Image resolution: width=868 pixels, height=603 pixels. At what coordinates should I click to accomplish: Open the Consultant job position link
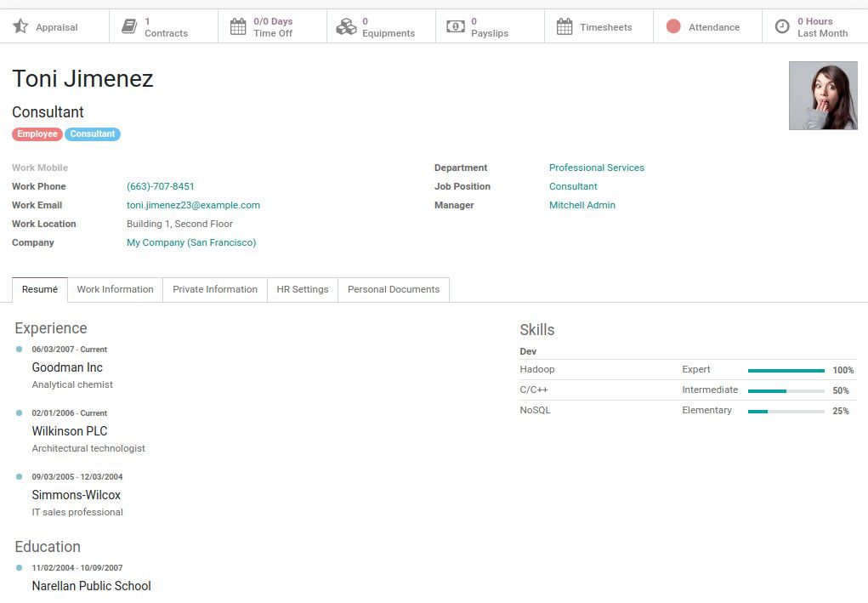click(x=573, y=186)
